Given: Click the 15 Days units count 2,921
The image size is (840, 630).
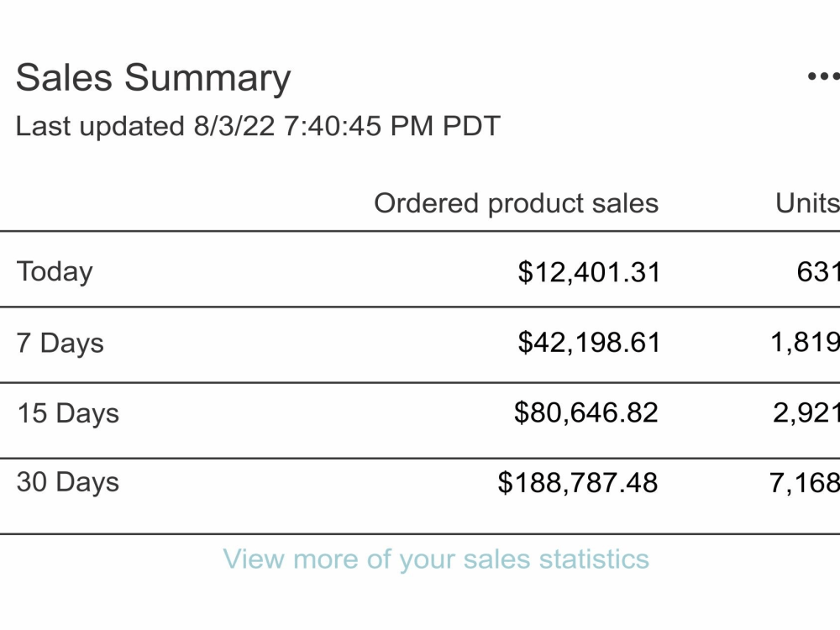Looking at the screenshot, I should coord(806,413).
